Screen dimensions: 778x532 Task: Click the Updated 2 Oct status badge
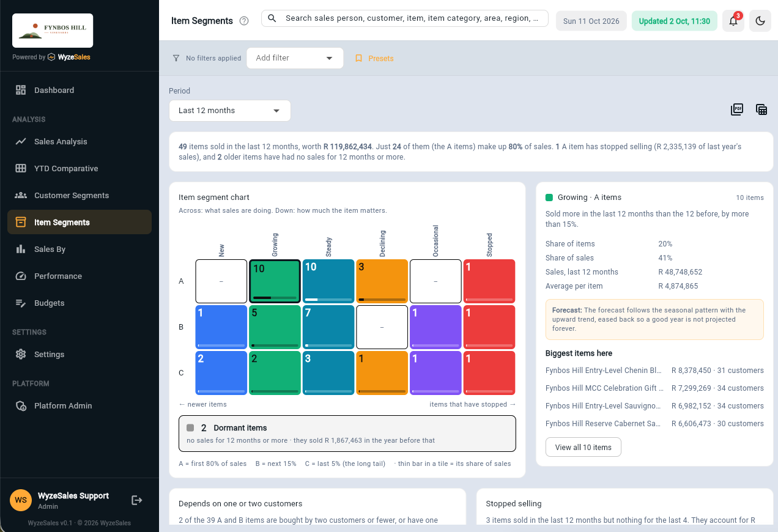click(x=674, y=21)
